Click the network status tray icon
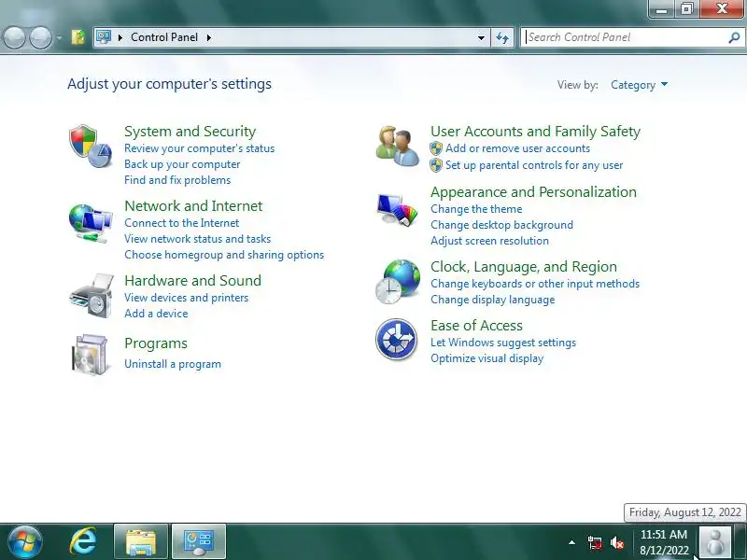The height and width of the screenshot is (560, 747). pyautogui.click(x=594, y=542)
